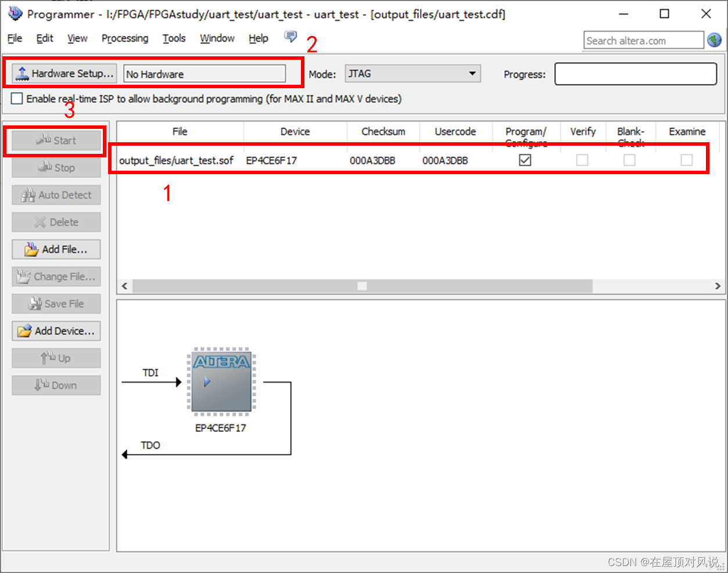The width and height of the screenshot is (728, 573).
Task: Type in the Search altera.com field
Action: coord(642,39)
